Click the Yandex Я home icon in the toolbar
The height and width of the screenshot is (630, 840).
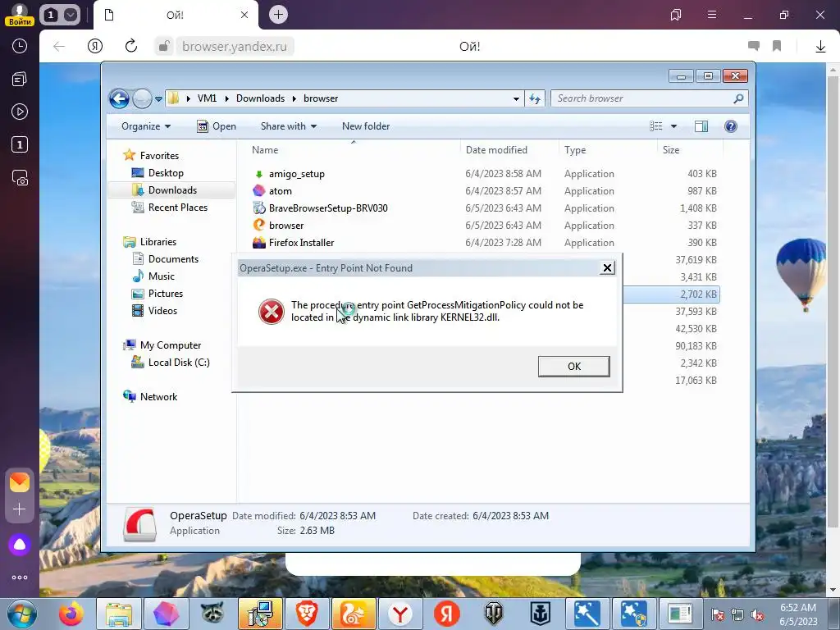tap(95, 47)
